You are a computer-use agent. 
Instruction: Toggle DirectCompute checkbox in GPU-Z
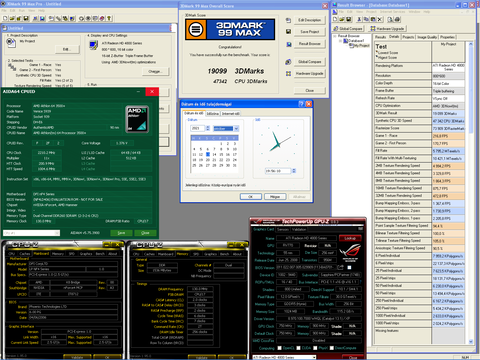pos(332,348)
